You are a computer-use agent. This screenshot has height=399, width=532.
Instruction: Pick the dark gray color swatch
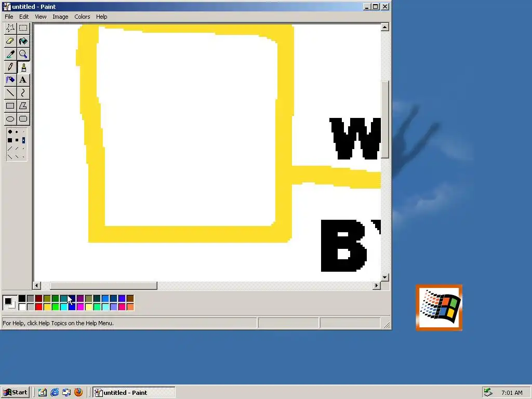pos(31,299)
